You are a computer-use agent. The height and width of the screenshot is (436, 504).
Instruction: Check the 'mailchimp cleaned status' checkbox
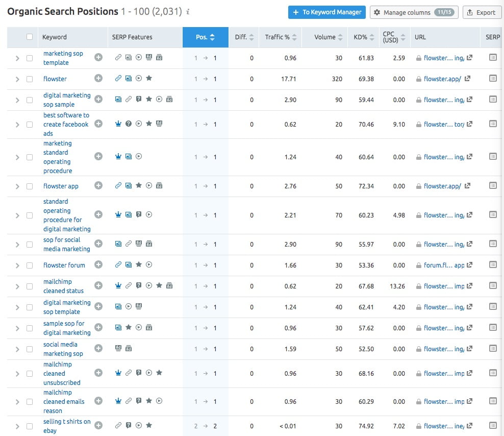tap(30, 286)
